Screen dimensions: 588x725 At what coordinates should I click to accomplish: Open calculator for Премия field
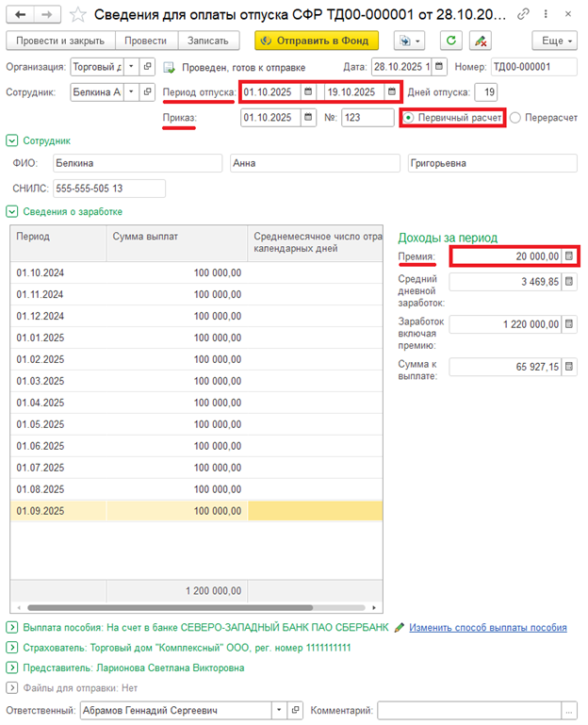[x=569, y=256]
